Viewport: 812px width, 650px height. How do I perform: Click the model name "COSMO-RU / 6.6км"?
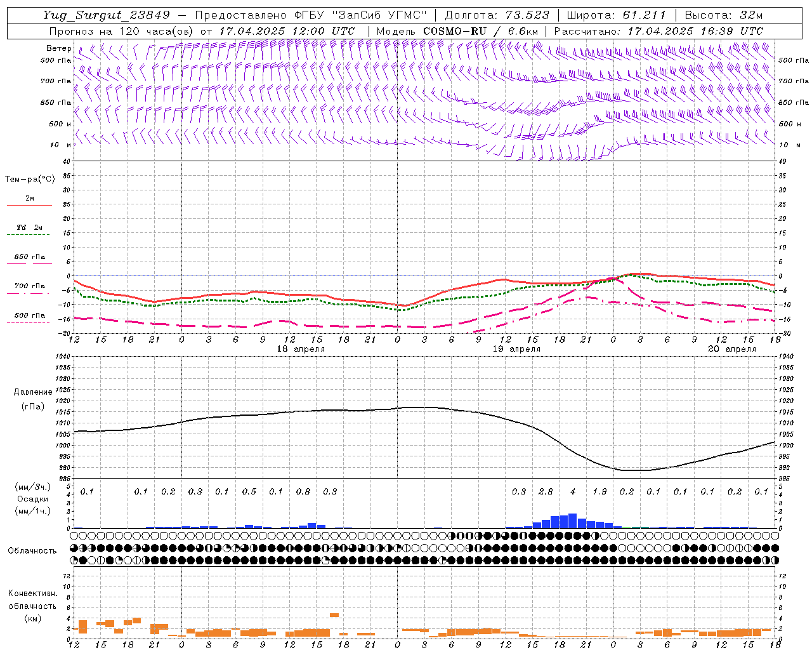[480, 31]
